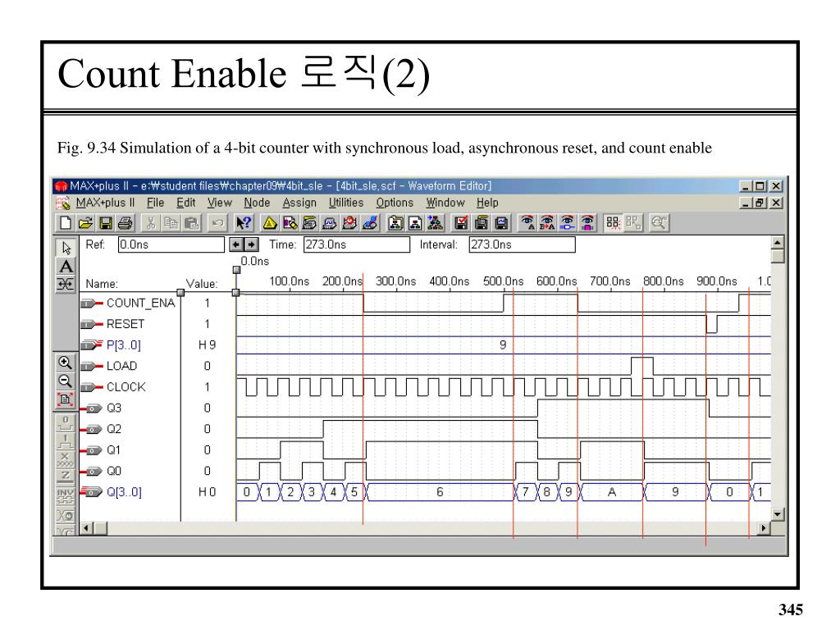Screen dimensions: 840x630
Task: Click the horizontal scrollbar right arrow
Action: [764, 529]
